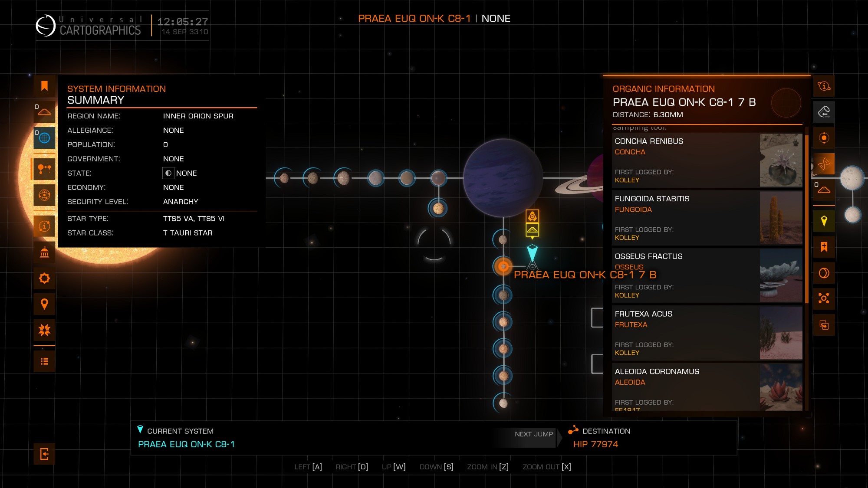Click the ZOOM IN [Z] control hint
Screen dimensions: 868x488
pos(488,467)
